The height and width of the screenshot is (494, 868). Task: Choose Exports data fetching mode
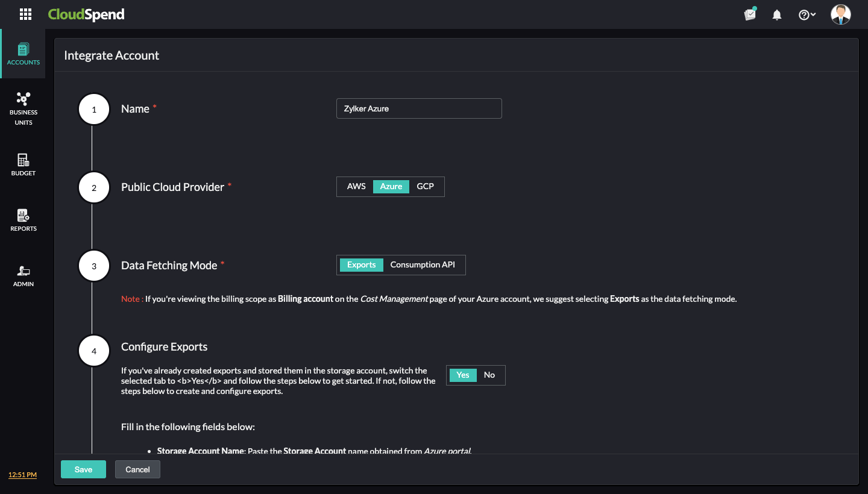coord(362,265)
